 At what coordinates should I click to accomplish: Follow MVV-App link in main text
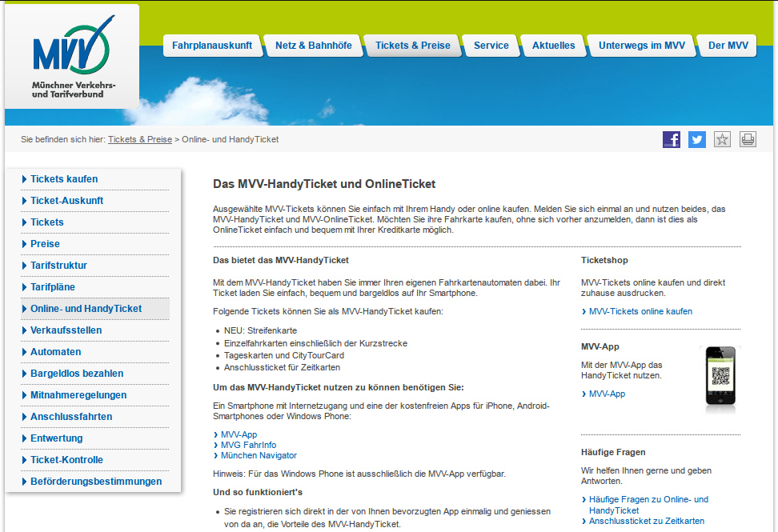coord(239,435)
